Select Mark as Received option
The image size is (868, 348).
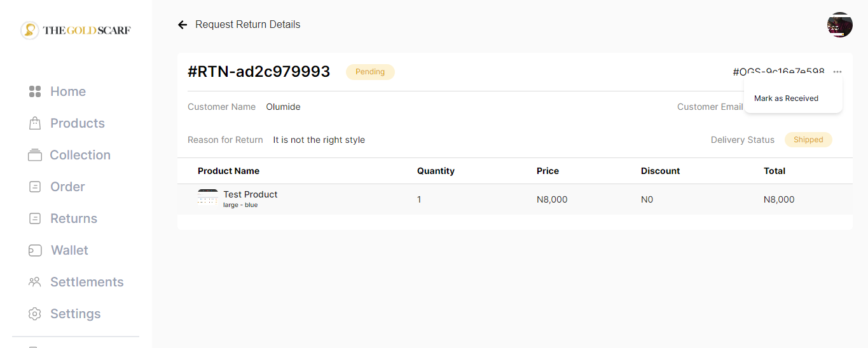click(786, 98)
